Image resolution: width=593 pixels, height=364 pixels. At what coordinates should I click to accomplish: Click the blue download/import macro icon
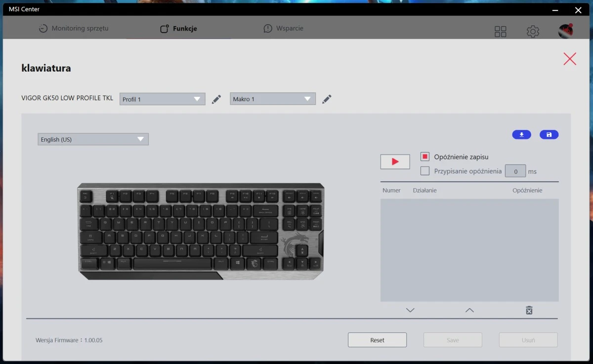click(521, 134)
